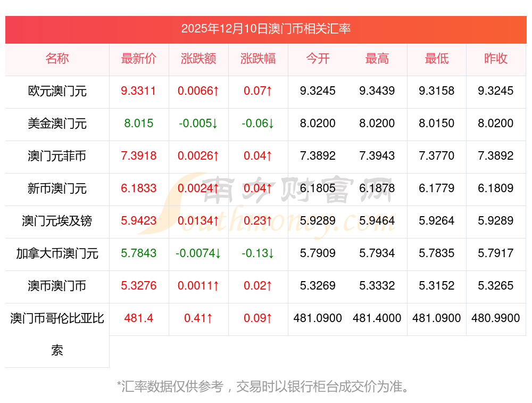This screenshot has height=403, width=532.
Task: Click the 澳币澳门币 row name
Action: (57, 285)
